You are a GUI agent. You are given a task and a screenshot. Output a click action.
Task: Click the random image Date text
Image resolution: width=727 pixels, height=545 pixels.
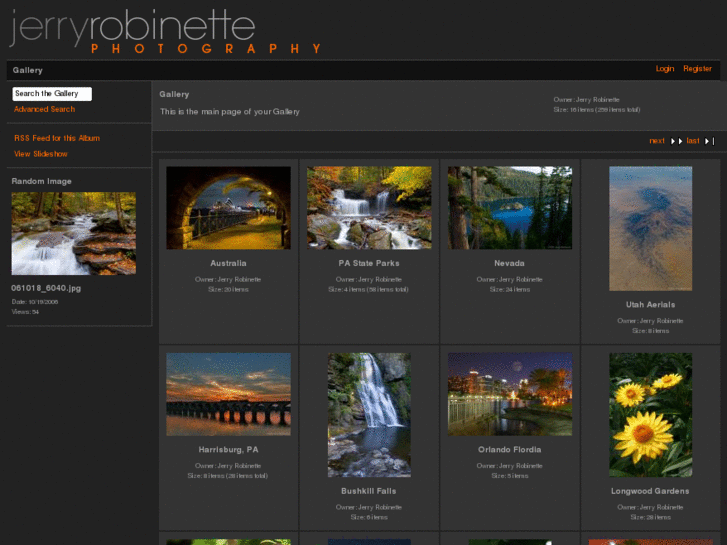[35, 302]
